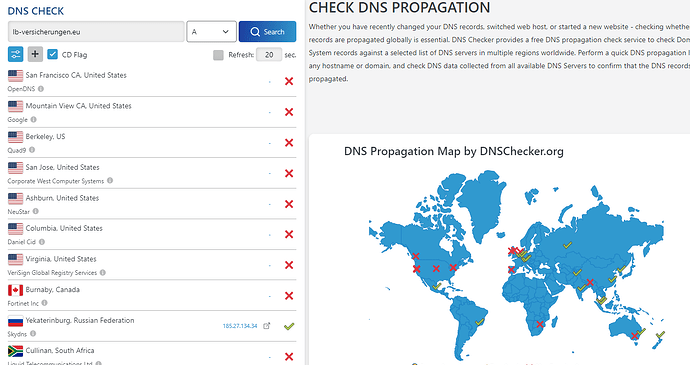Screen dimensions: 690x365
Task: Click red X status for Columbia row
Action: 289,234
